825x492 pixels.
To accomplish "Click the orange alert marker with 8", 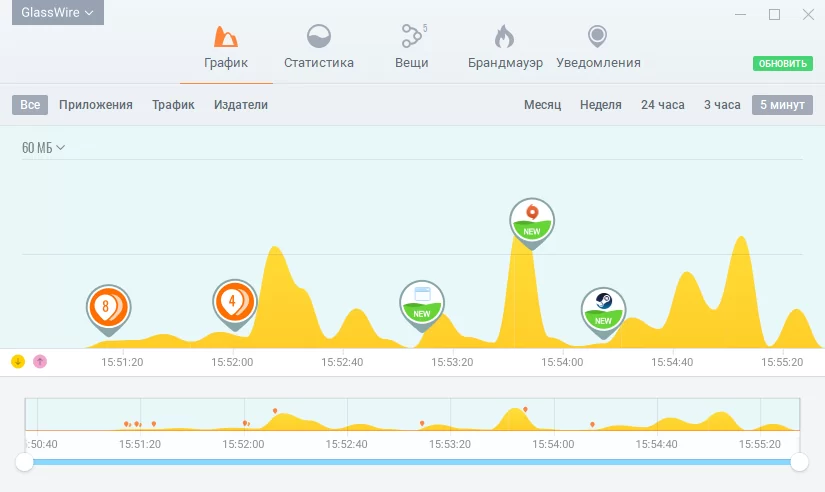I will pos(108,309).
